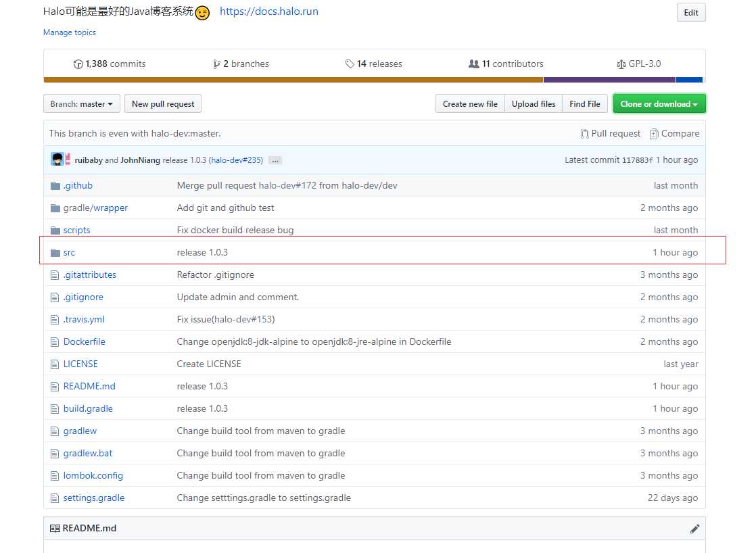Click the Find File button
The height and width of the screenshot is (553, 756).
click(x=585, y=103)
